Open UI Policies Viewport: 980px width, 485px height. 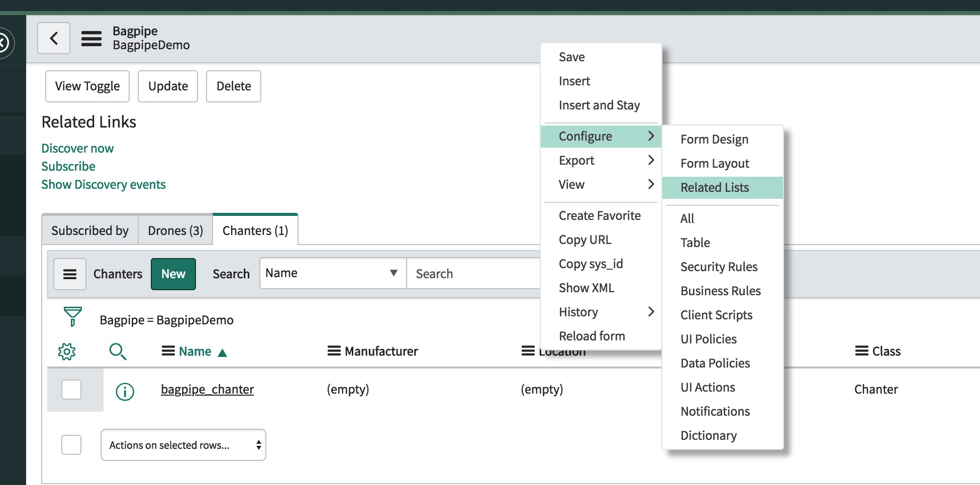(x=723, y=339)
